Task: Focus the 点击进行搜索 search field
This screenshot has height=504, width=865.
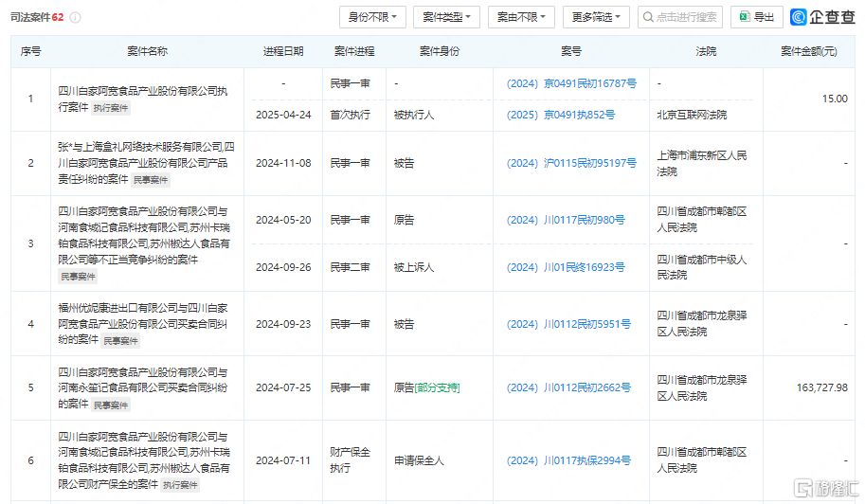Action: [679, 17]
